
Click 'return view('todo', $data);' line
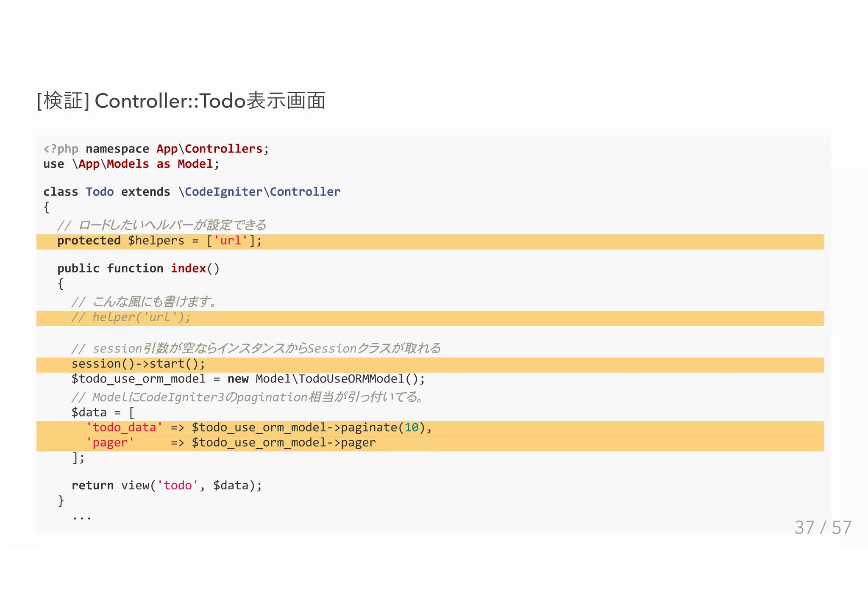pos(167,485)
